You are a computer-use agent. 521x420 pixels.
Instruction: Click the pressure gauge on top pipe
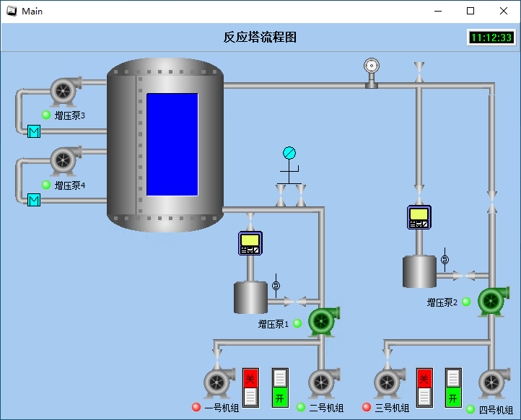click(x=372, y=73)
